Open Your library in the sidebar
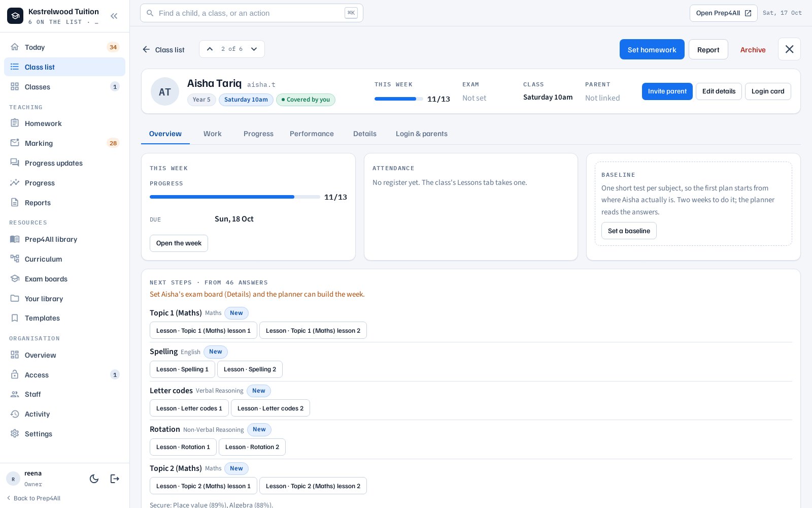The height and width of the screenshot is (508, 812). [64, 299]
